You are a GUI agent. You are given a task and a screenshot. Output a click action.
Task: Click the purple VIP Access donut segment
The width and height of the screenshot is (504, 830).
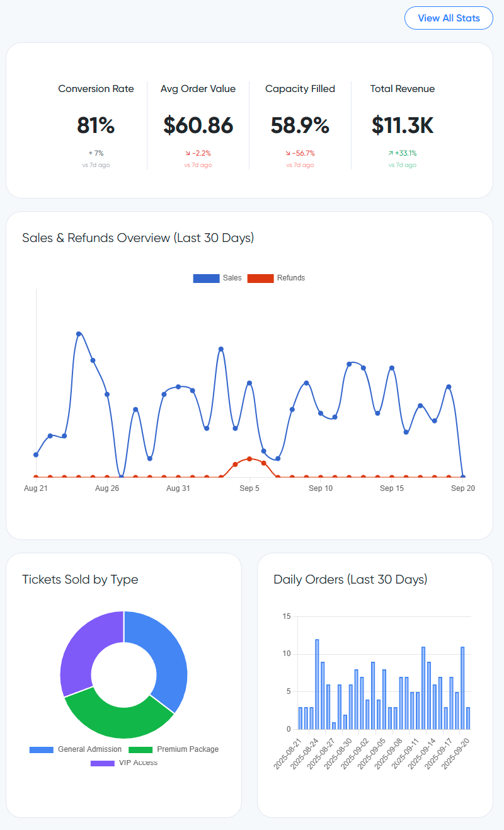(x=79, y=643)
